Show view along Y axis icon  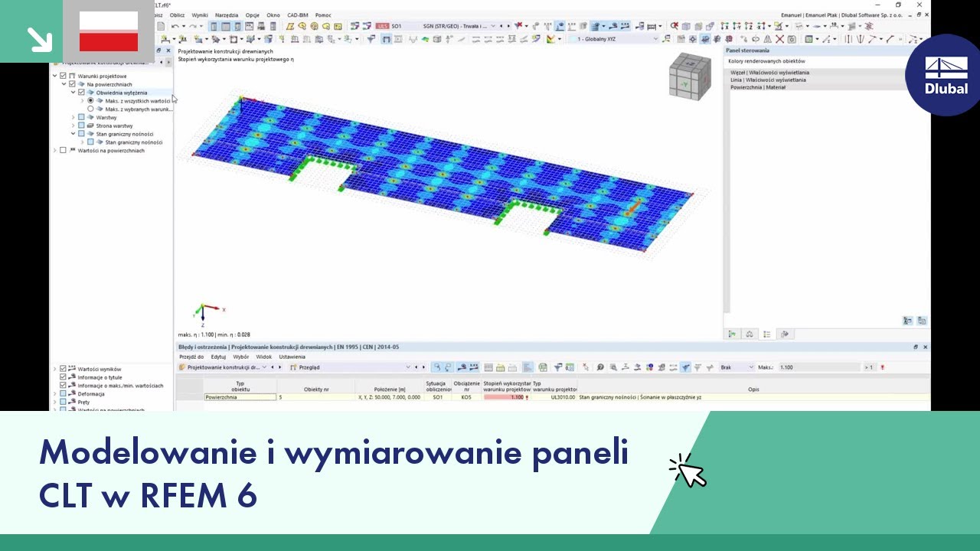tap(737, 26)
